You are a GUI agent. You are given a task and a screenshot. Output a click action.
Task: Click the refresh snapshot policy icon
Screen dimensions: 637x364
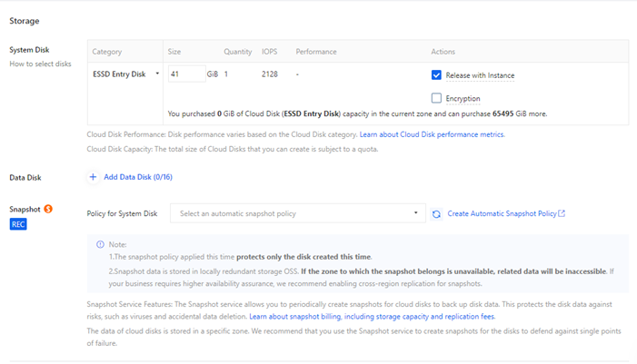click(x=436, y=214)
